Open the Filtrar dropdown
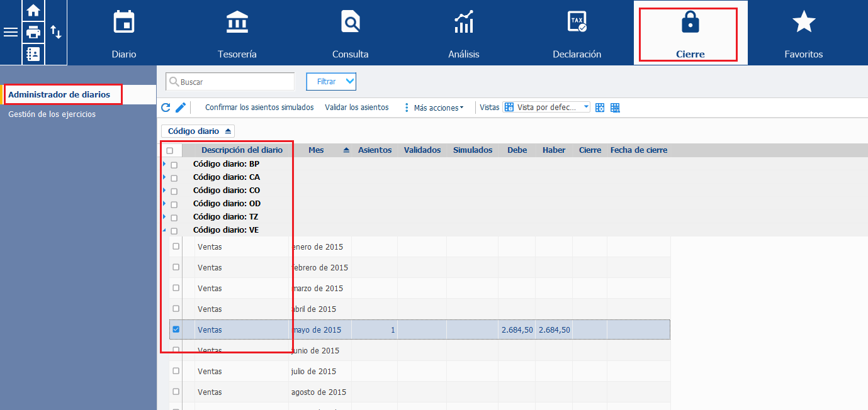The image size is (868, 410). pyautogui.click(x=331, y=81)
